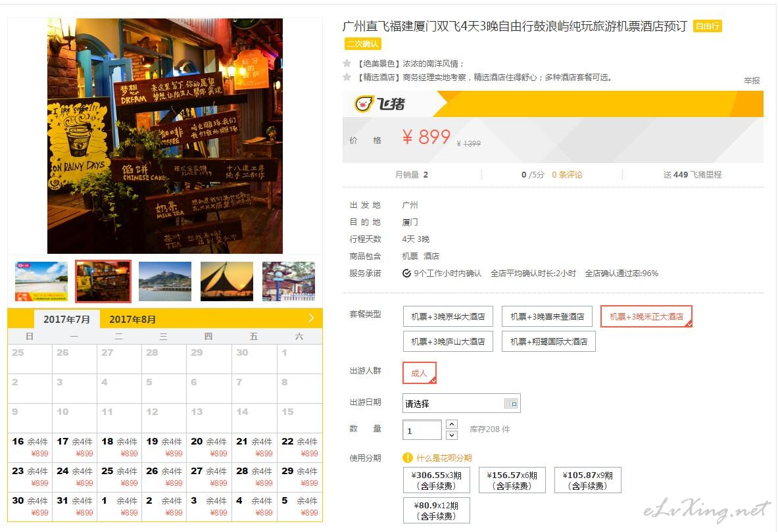Click the Fliggy pig logo icon

point(364,104)
